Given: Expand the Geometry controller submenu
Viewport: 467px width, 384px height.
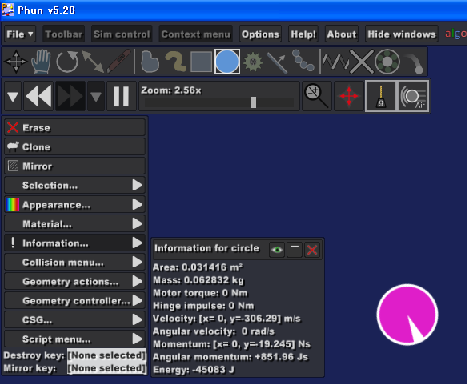Looking at the screenshot, I should [x=75, y=301].
